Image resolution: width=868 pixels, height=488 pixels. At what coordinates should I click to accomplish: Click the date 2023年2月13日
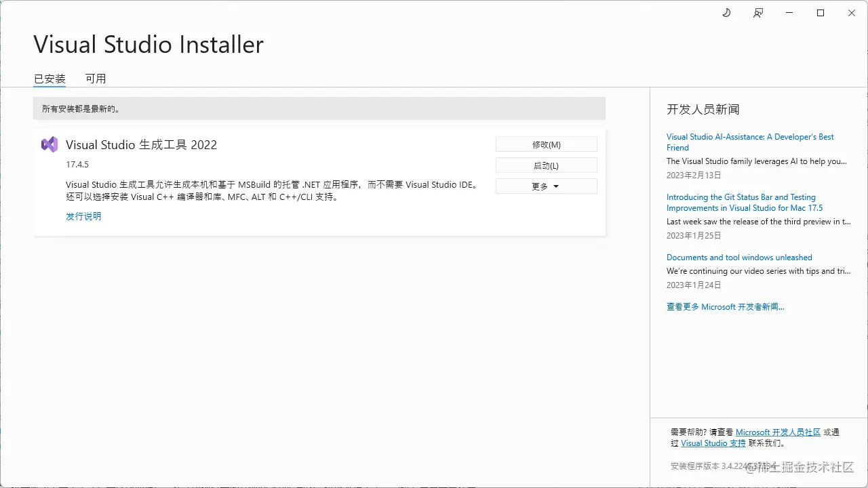(x=694, y=175)
